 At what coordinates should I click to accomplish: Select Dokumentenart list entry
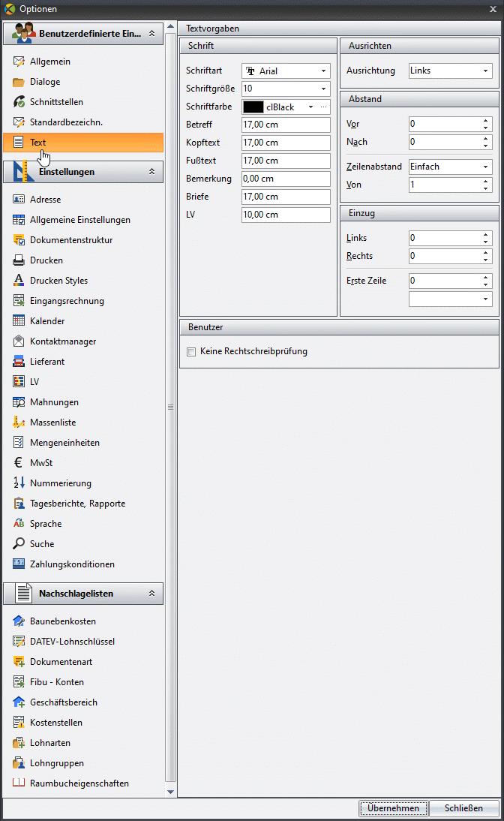61,662
